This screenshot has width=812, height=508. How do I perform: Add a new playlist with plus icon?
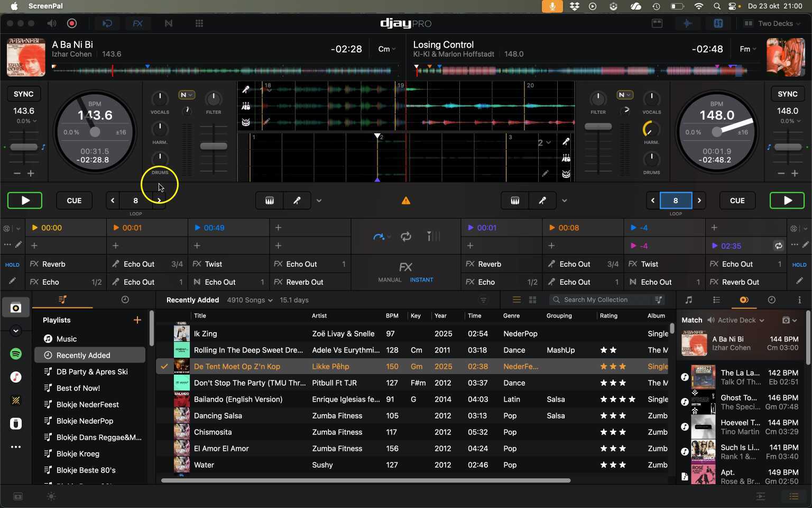point(137,320)
